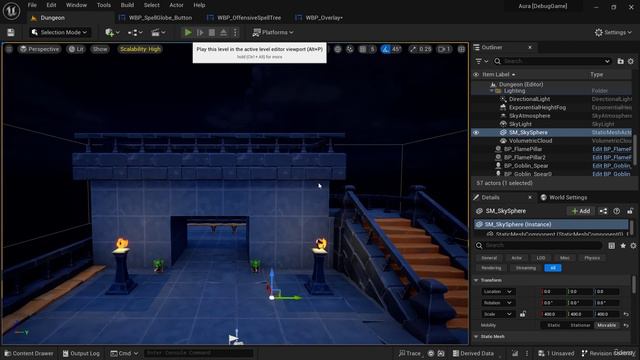Open the Settings dropdown in the toolbar
Viewport: 640px width, 360px height.
613,32
